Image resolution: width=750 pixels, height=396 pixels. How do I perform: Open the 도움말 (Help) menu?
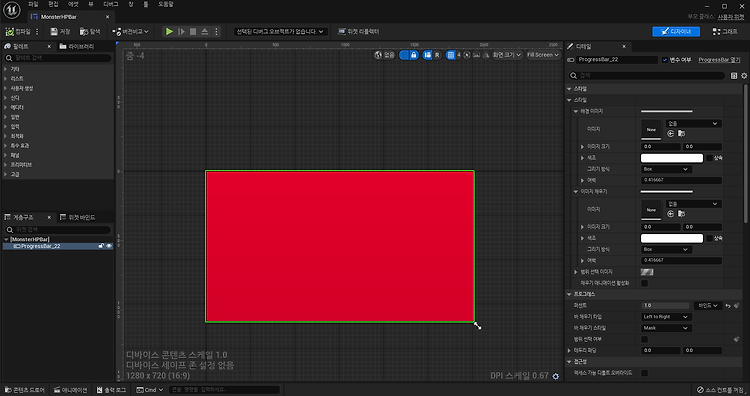[x=165, y=4]
